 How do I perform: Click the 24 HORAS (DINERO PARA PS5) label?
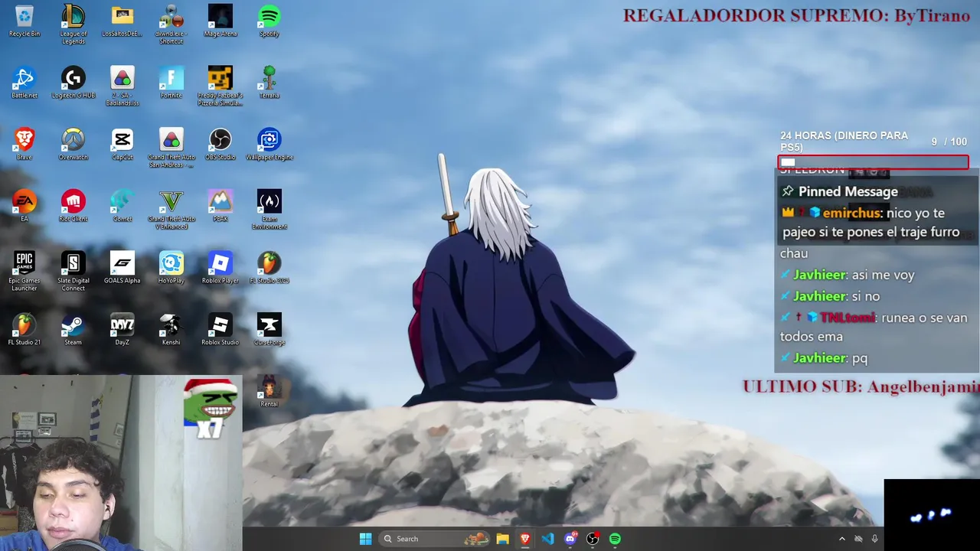coord(844,141)
